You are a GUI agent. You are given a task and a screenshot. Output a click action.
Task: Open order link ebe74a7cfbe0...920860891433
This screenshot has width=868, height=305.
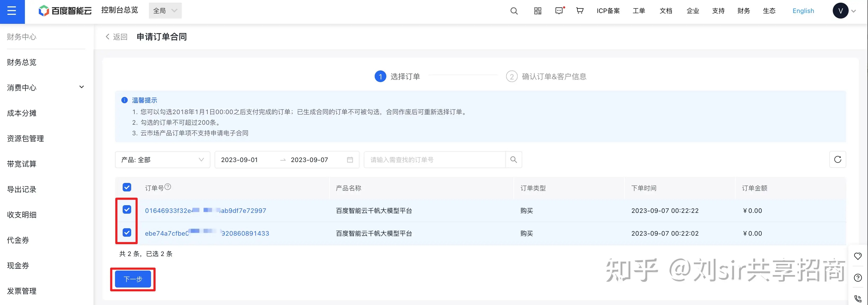pyautogui.click(x=207, y=233)
